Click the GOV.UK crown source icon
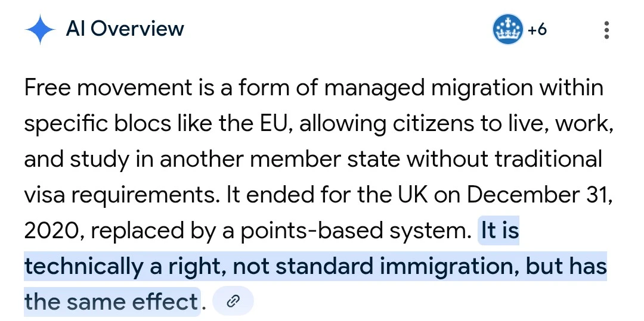The height and width of the screenshot is (321, 644). [507, 30]
